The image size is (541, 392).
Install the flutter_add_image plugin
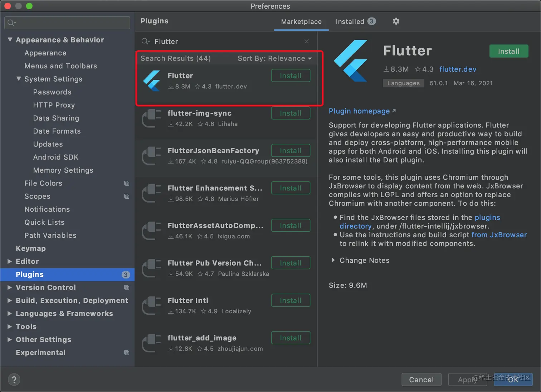291,338
